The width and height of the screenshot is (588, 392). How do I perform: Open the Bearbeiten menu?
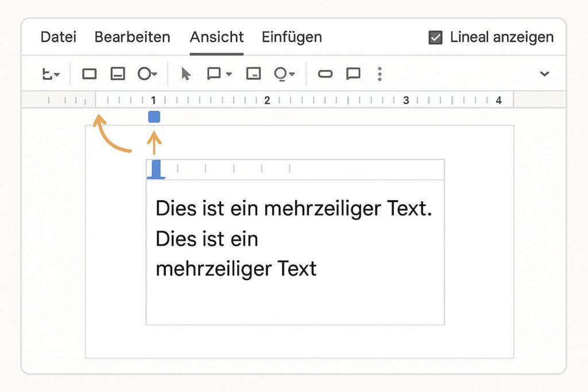[132, 37]
